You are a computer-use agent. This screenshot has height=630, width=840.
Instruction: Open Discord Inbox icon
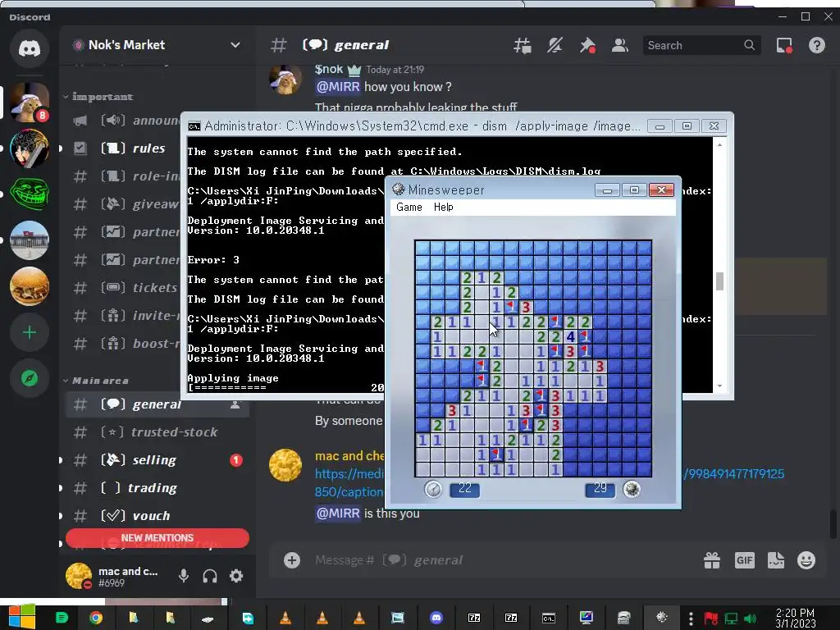click(784, 46)
